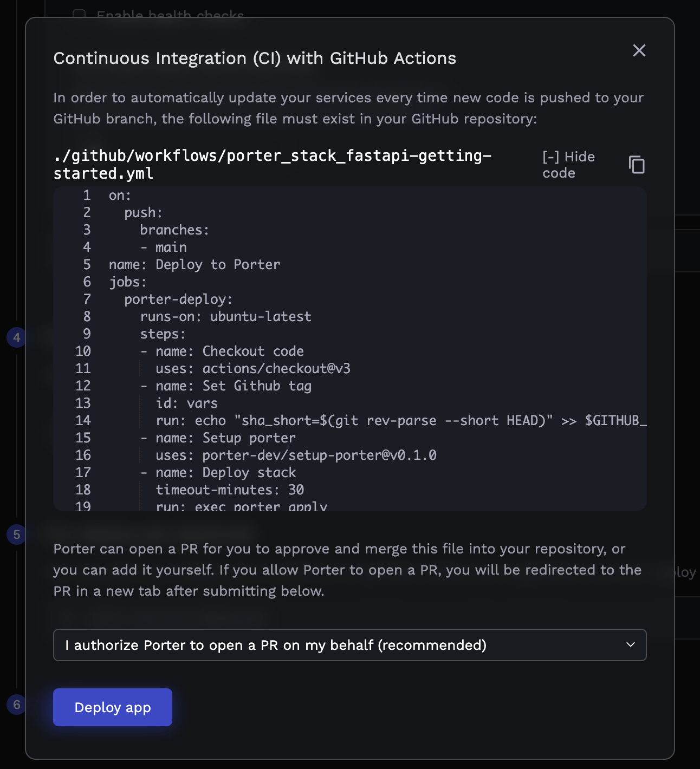This screenshot has height=769, width=700.
Task: Click code line 'porter-deploy:'
Action: coord(178,299)
